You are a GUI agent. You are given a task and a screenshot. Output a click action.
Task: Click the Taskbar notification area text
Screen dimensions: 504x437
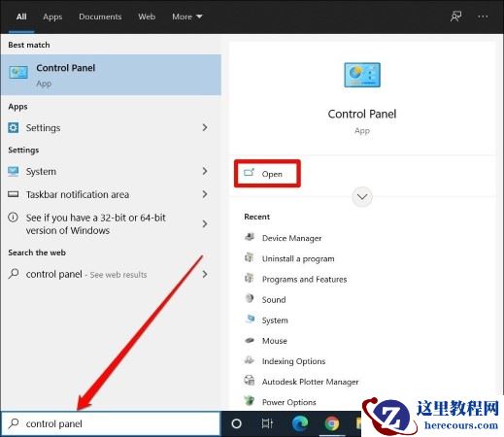click(78, 194)
